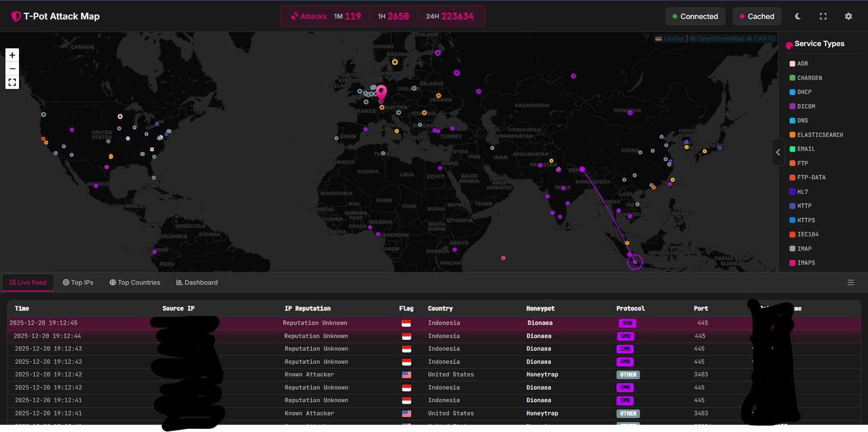Zoom out on the attack map

pyautogui.click(x=12, y=69)
